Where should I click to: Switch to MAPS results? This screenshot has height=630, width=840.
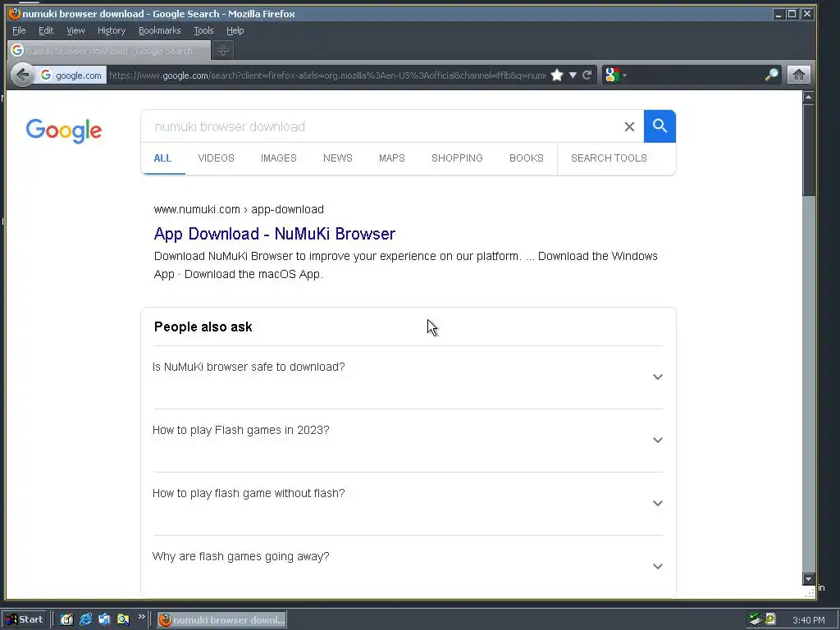tap(391, 158)
